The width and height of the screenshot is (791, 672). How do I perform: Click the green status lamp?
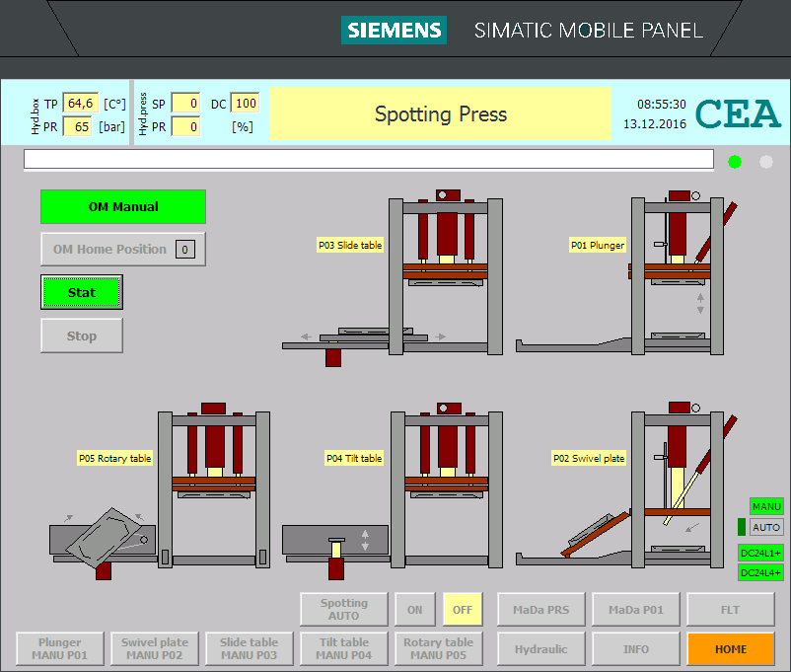735,162
